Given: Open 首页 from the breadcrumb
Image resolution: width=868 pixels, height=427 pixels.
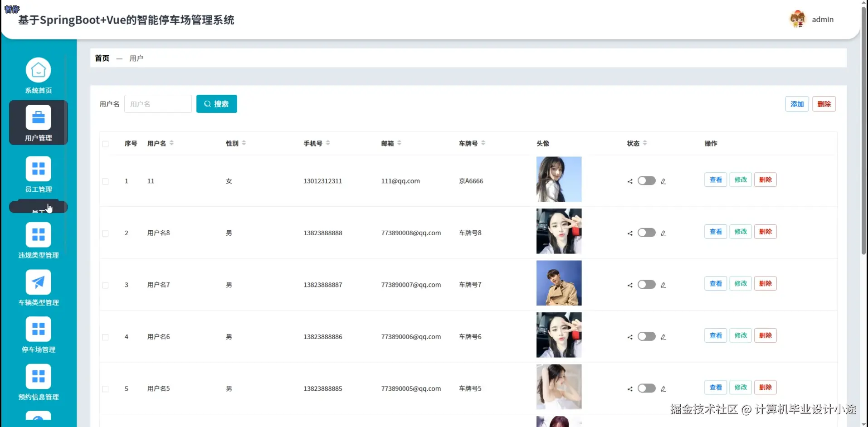Looking at the screenshot, I should pyautogui.click(x=102, y=58).
